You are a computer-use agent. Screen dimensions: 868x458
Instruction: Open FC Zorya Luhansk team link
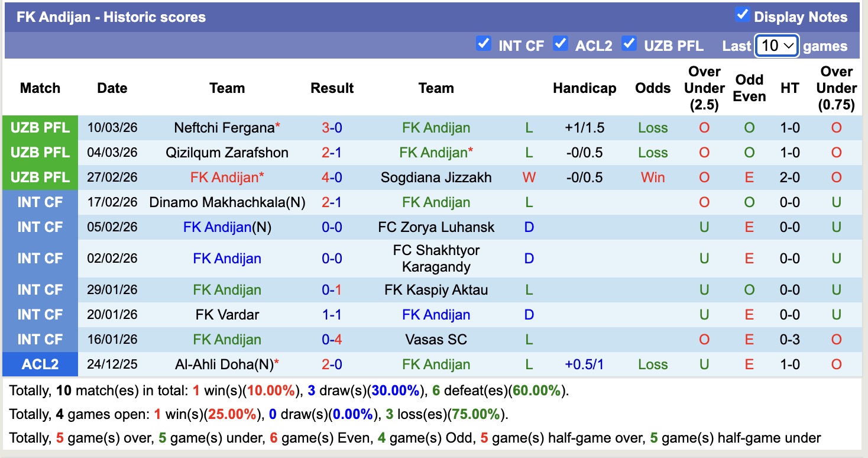(x=436, y=227)
